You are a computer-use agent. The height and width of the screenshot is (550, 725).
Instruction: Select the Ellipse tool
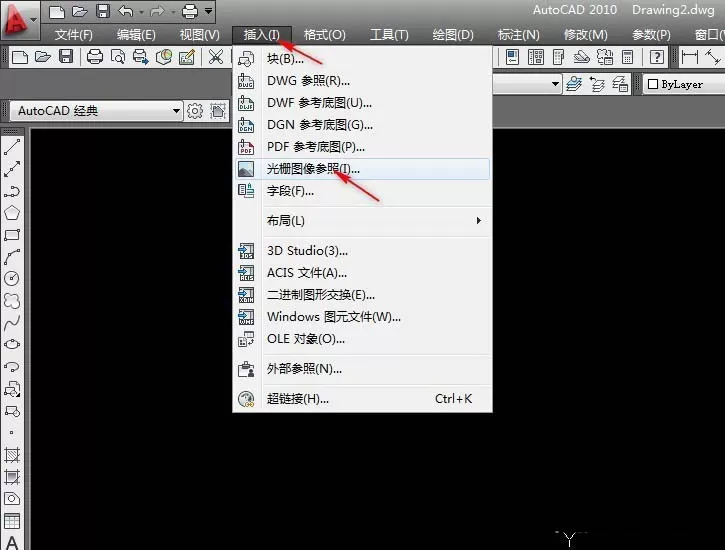tap(12, 344)
